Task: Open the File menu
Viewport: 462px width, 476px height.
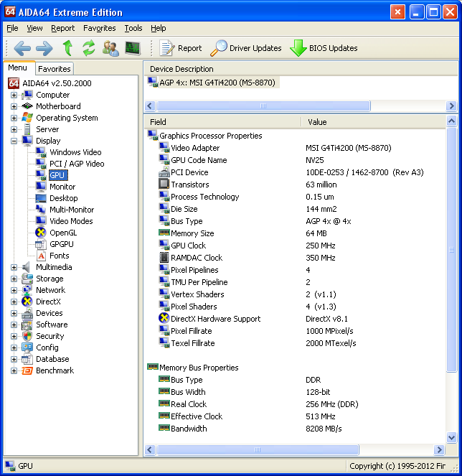Action: tap(12, 28)
